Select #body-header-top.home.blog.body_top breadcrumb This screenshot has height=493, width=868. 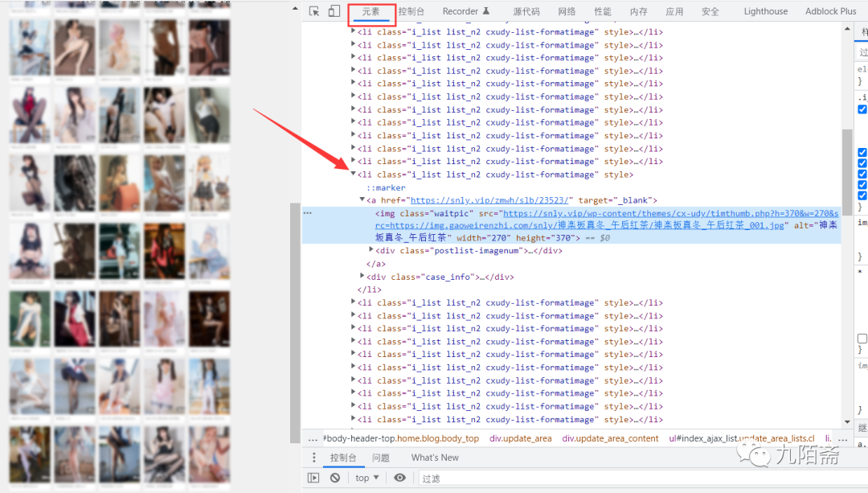point(401,438)
